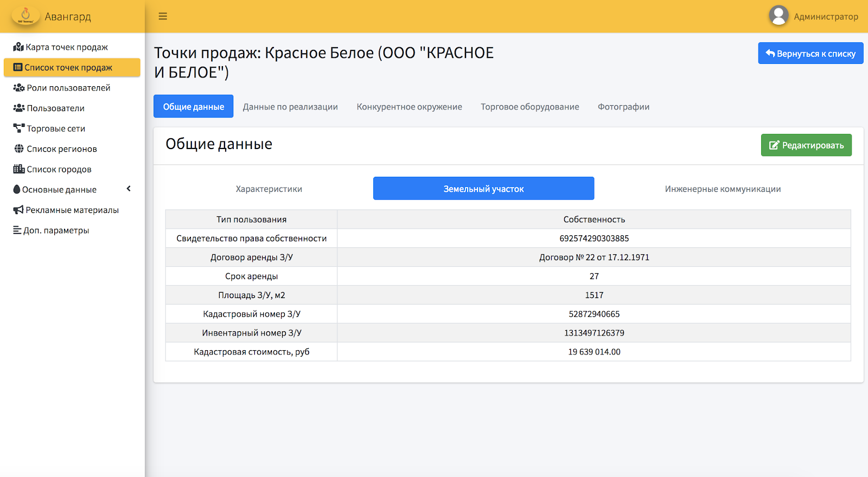The image size is (868, 477).
Task: Click the list icon beside Список точек продаж
Action: (x=18, y=68)
